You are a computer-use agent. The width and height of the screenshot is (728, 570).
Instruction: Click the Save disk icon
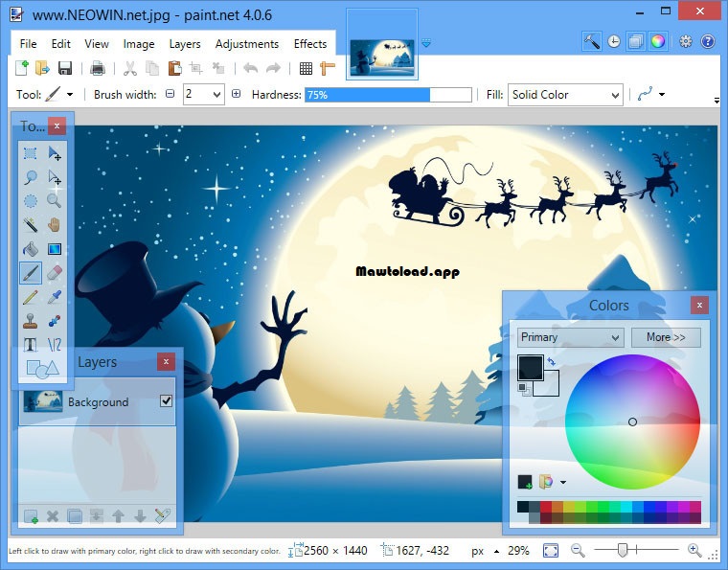click(65, 68)
